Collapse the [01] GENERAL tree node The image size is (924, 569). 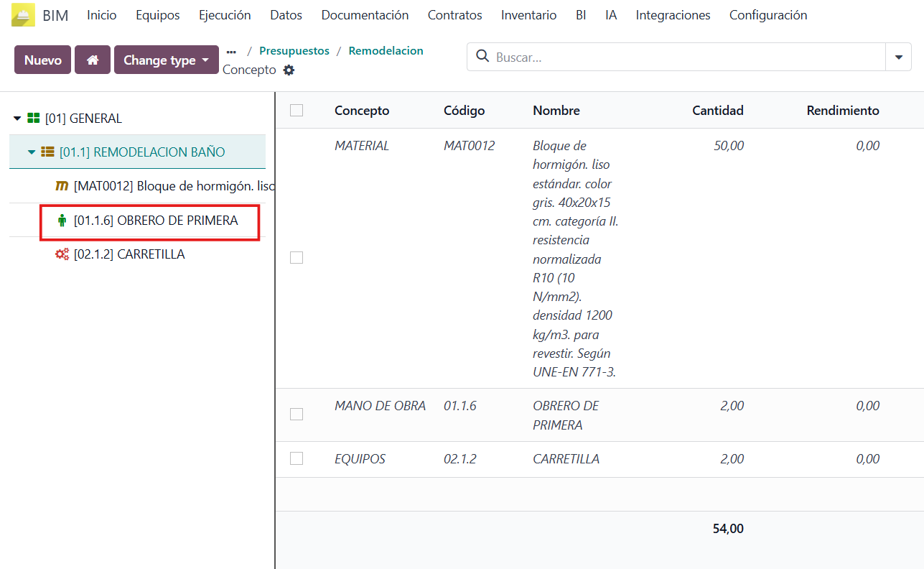(17, 119)
